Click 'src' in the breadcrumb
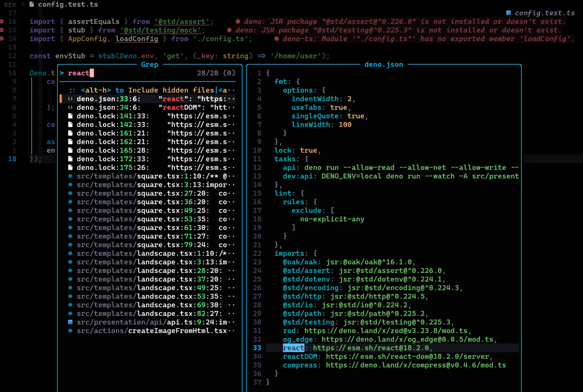Image resolution: width=583 pixels, height=392 pixels. pos(10,4)
